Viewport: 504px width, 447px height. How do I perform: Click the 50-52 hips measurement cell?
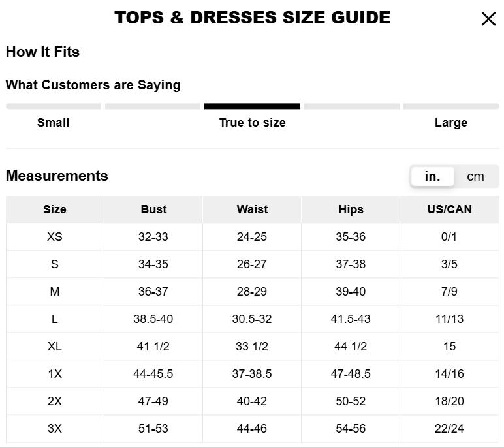pyautogui.click(x=351, y=401)
